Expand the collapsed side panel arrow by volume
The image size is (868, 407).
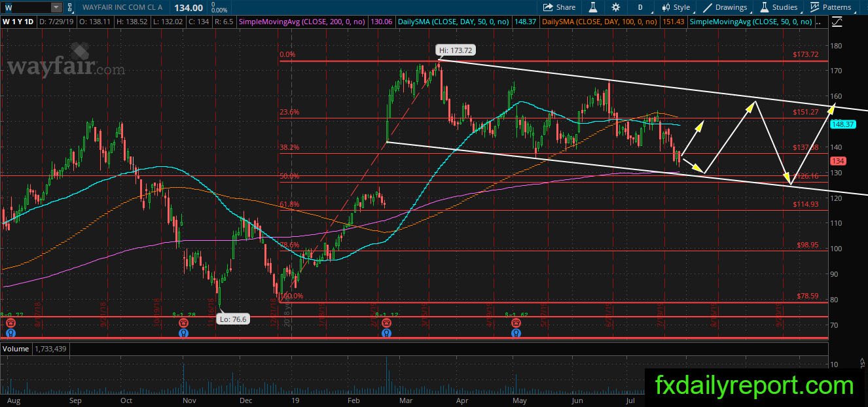click(863, 362)
